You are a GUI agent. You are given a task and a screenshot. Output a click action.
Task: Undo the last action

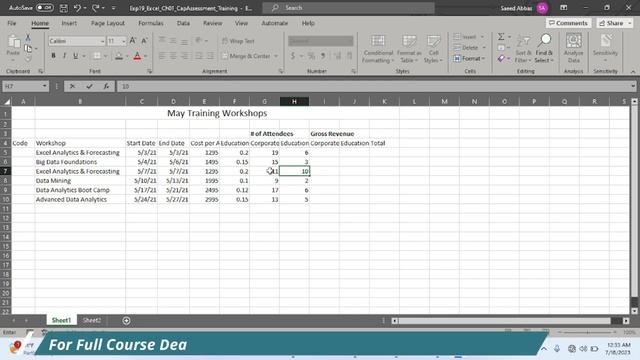(x=77, y=8)
